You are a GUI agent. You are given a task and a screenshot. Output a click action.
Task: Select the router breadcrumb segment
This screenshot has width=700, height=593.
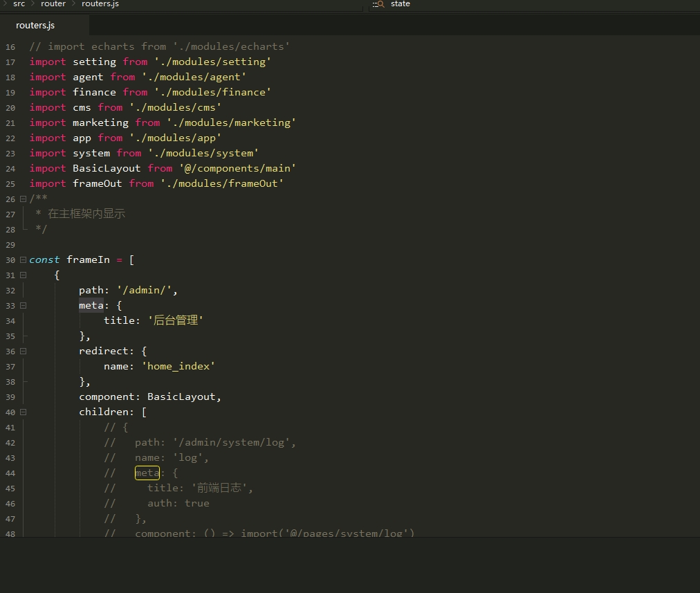[53, 4]
